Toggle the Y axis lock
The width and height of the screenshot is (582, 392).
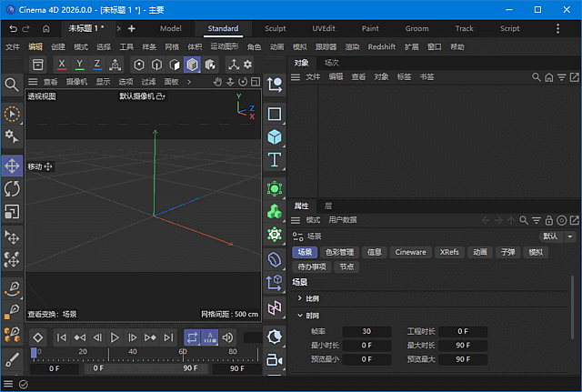79,65
